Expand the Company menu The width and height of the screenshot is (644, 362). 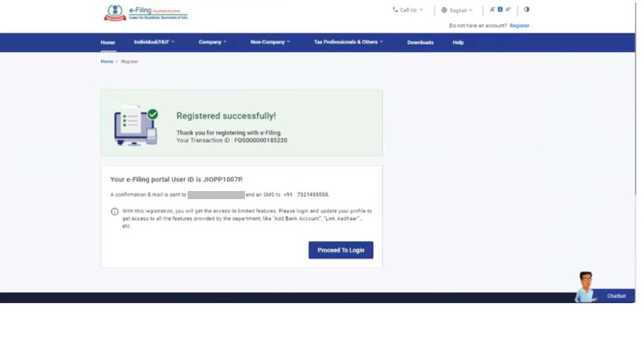pos(212,42)
